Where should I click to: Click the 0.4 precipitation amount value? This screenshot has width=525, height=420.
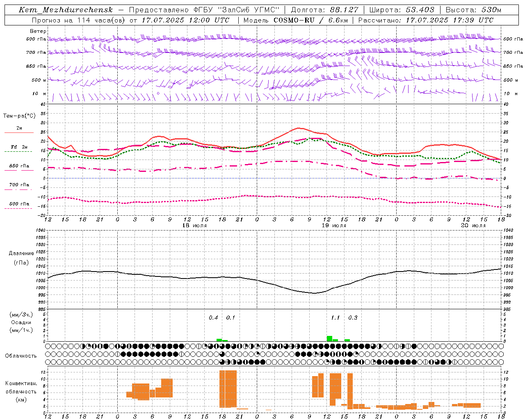click(213, 318)
